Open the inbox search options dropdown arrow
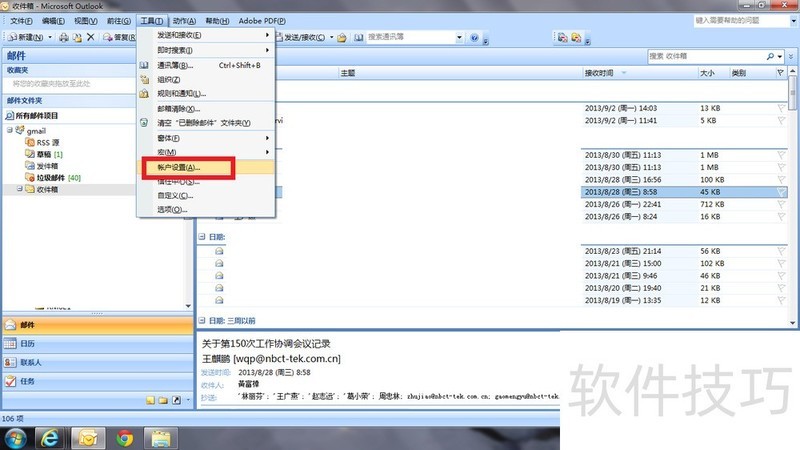The height and width of the screenshot is (450, 800). pos(780,57)
